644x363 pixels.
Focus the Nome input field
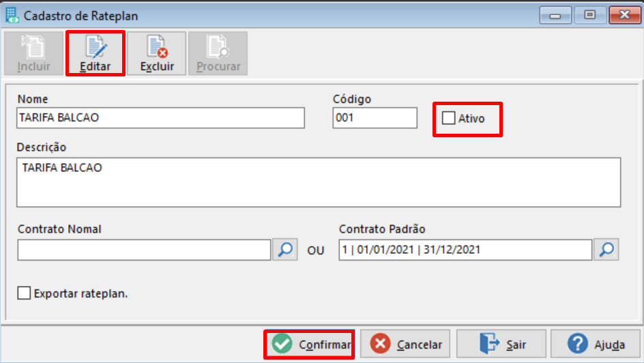click(x=160, y=118)
